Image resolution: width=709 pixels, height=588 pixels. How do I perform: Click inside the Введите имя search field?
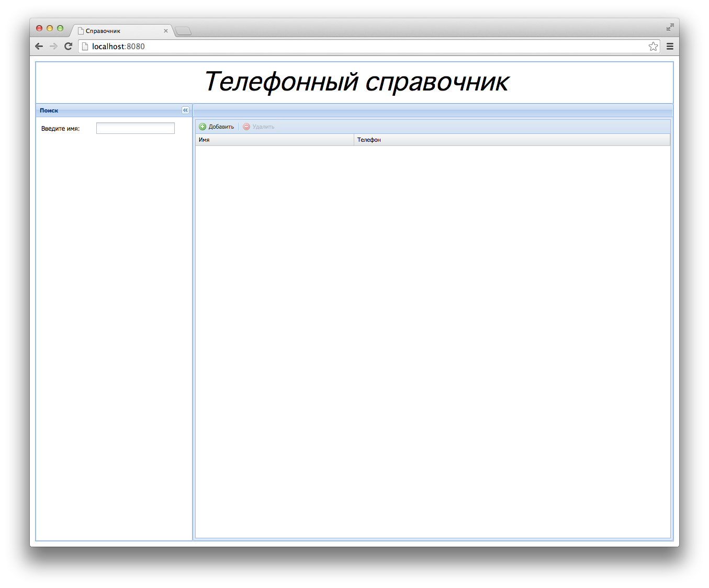(x=135, y=128)
